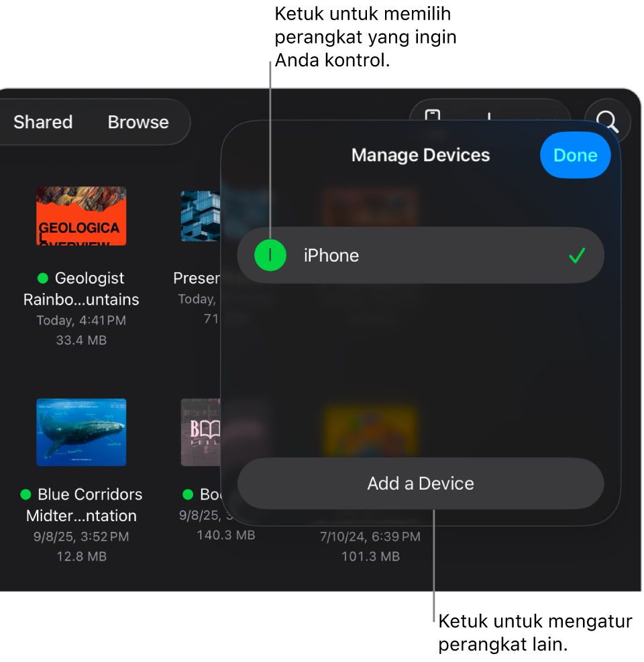
Task: Tap the 9/8/25, 3:52 PM date
Action: click(x=81, y=537)
